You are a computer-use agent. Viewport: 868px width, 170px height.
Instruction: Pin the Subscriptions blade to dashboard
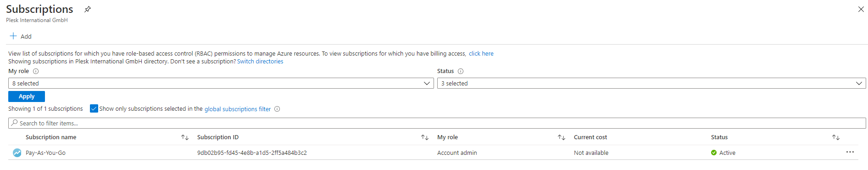88,9
